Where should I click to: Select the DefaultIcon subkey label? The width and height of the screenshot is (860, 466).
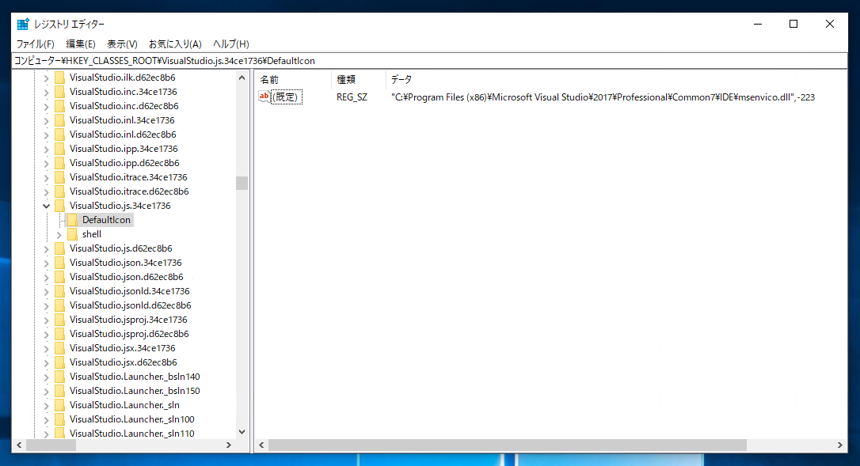(x=106, y=220)
